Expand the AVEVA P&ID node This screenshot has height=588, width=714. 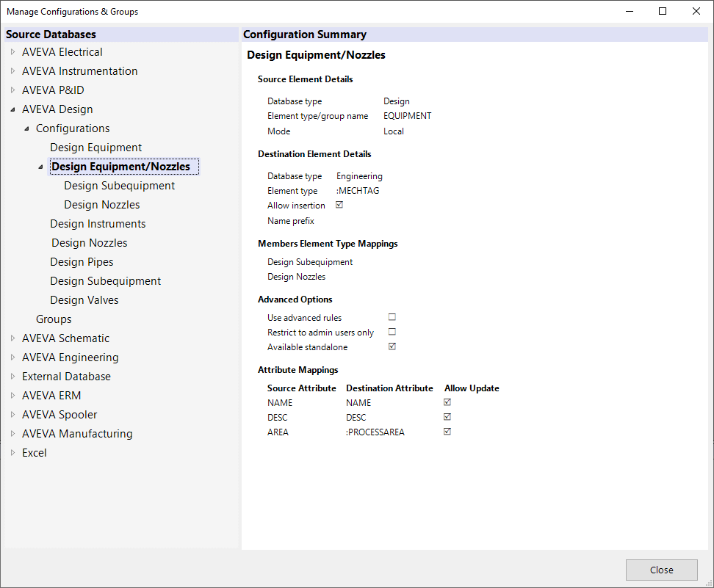(12, 90)
